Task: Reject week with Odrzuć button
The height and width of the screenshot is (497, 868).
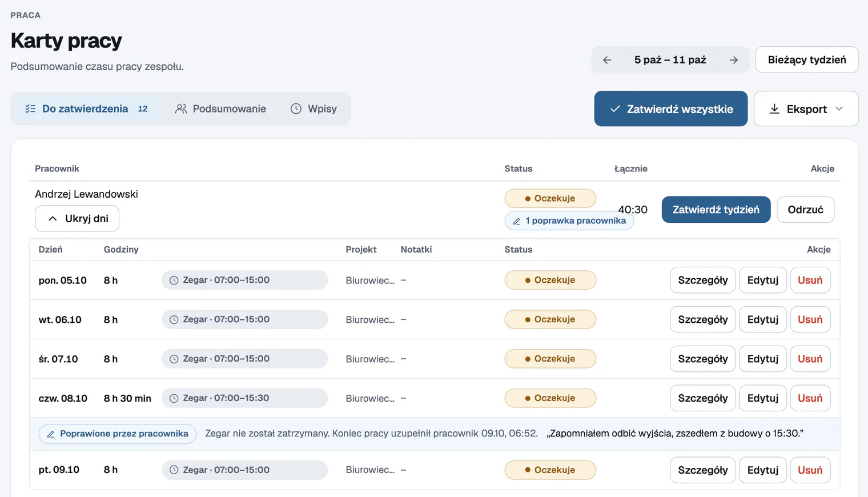Action: (x=806, y=210)
